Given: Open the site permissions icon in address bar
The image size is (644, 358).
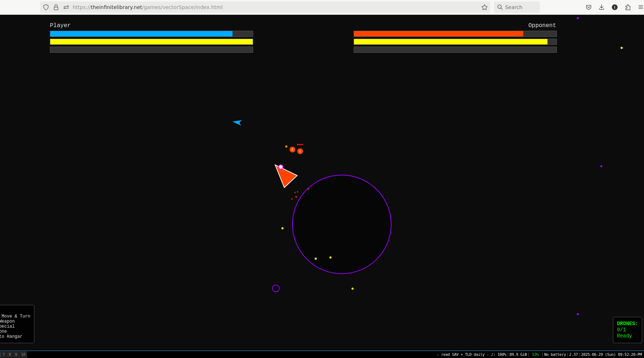Looking at the screenshot, I should 66,7.
